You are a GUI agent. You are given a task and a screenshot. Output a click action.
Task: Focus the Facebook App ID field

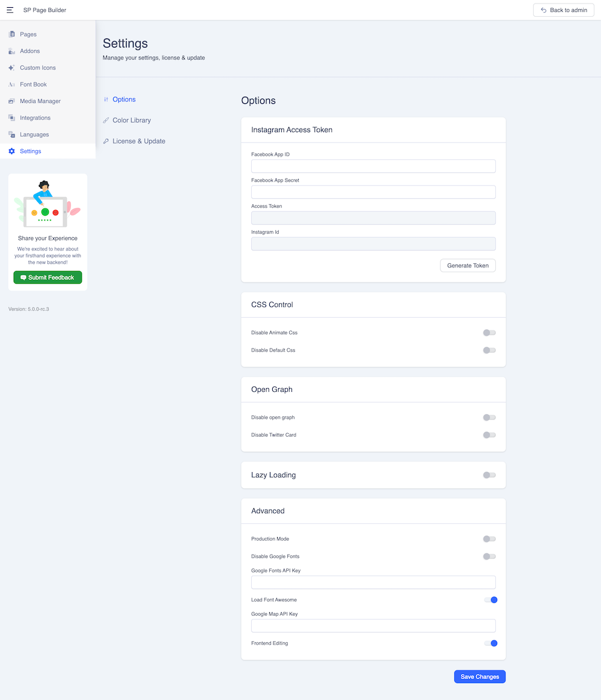coord(373,166)
